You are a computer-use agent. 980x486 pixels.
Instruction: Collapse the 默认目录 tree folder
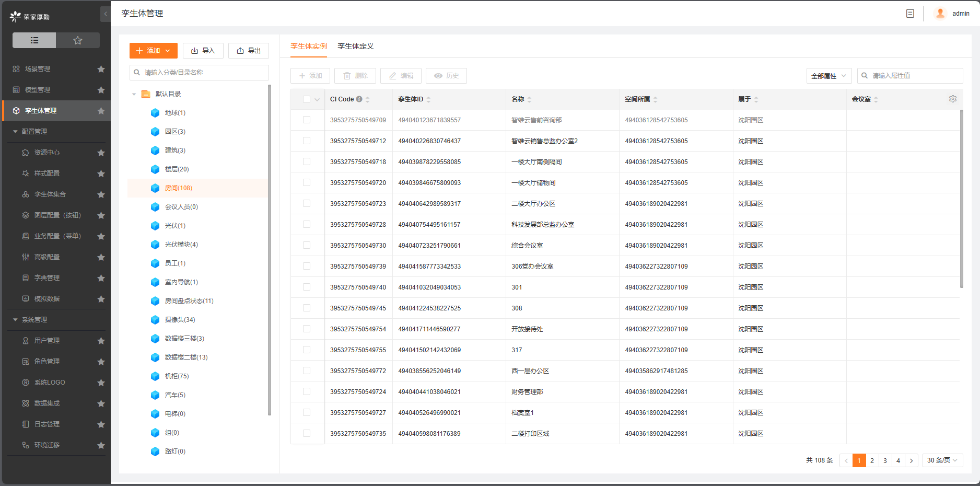[134, 94]
